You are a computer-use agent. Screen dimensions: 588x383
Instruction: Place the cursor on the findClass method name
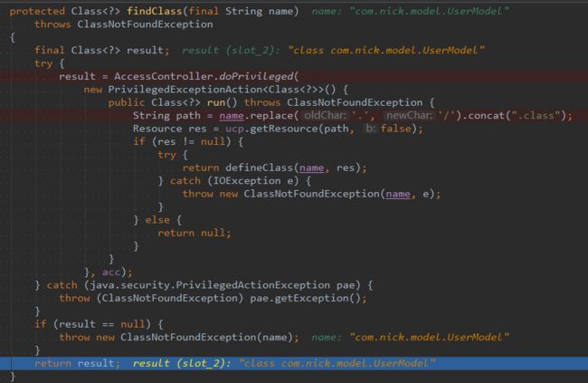154,11
